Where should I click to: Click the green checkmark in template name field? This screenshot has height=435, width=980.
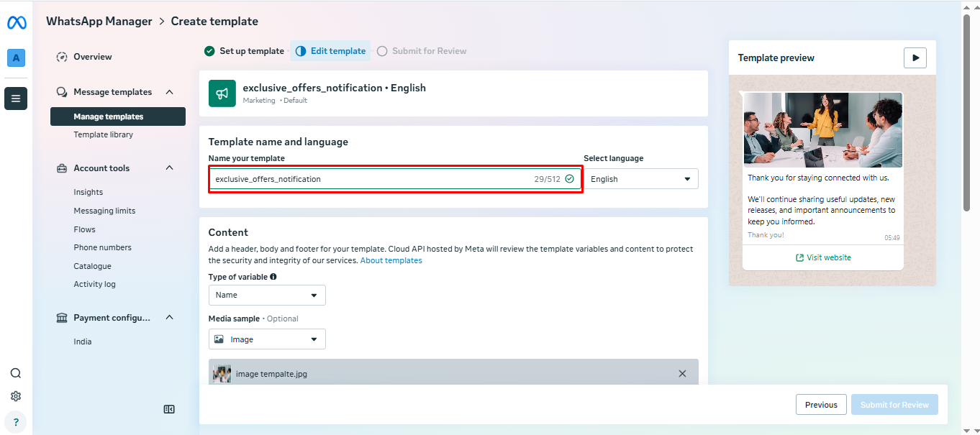(x=570, y=179)
